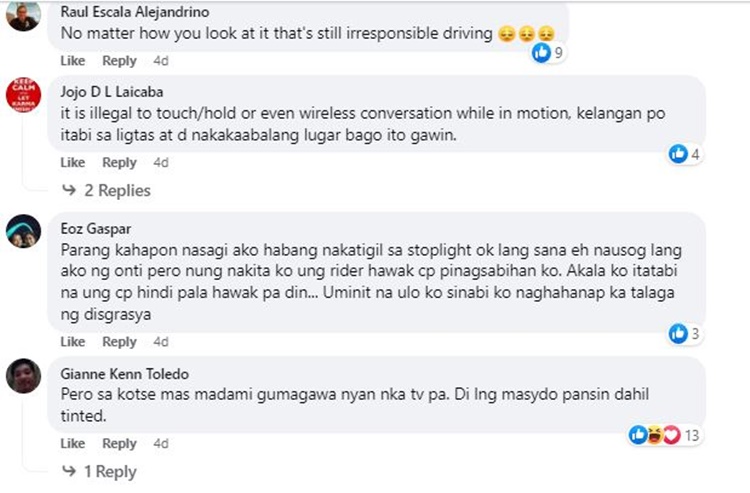Click the 4d timestamp on Gianne's comment
Image resolution: width=750 pixels, height=493 pixels.
click(x=161, y=444)
